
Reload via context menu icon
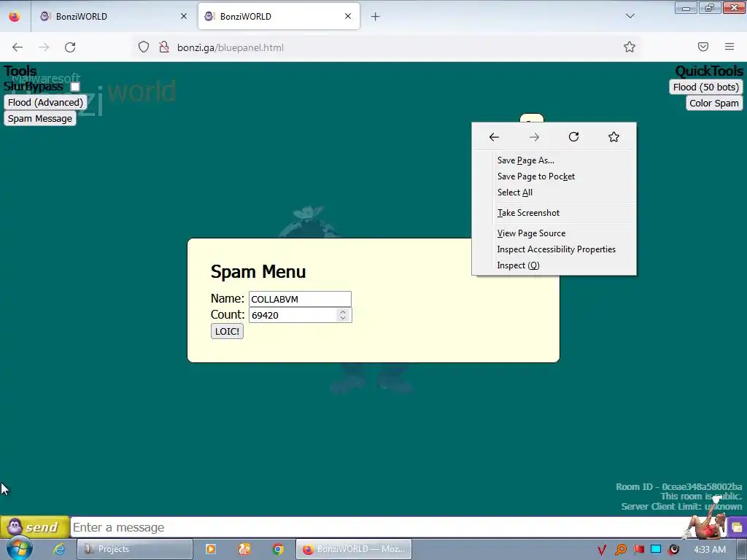(574, 137)
